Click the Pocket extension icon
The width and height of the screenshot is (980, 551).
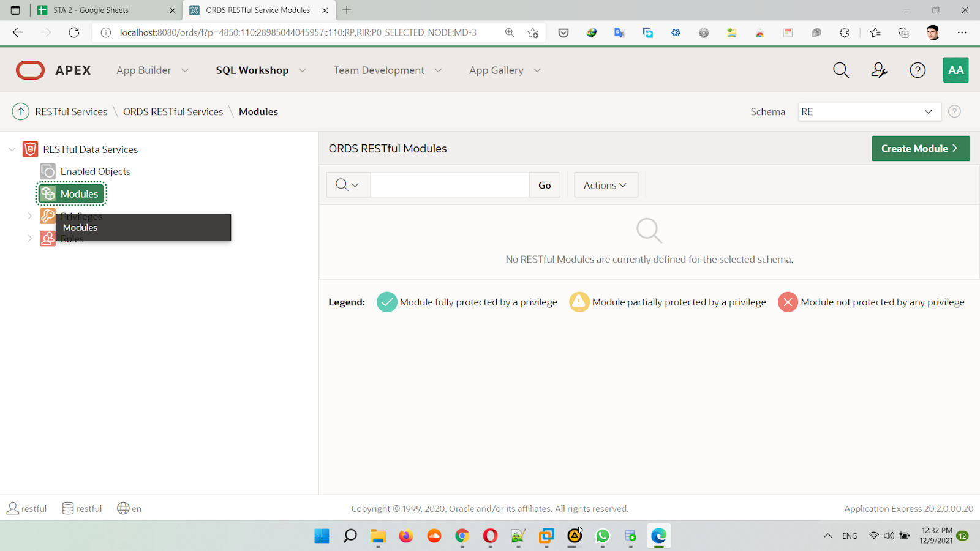click(563, 32)
